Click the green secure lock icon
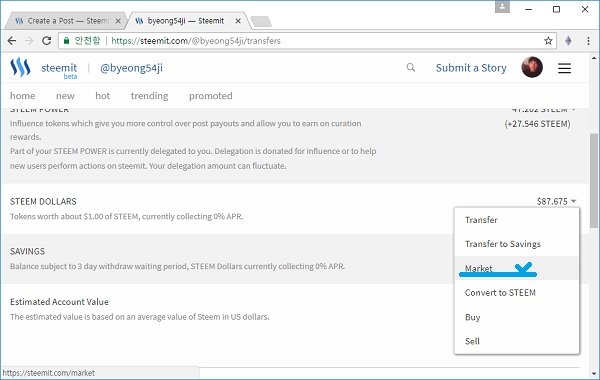This screenshot has width=600, height=380. [x=66, y=41]
